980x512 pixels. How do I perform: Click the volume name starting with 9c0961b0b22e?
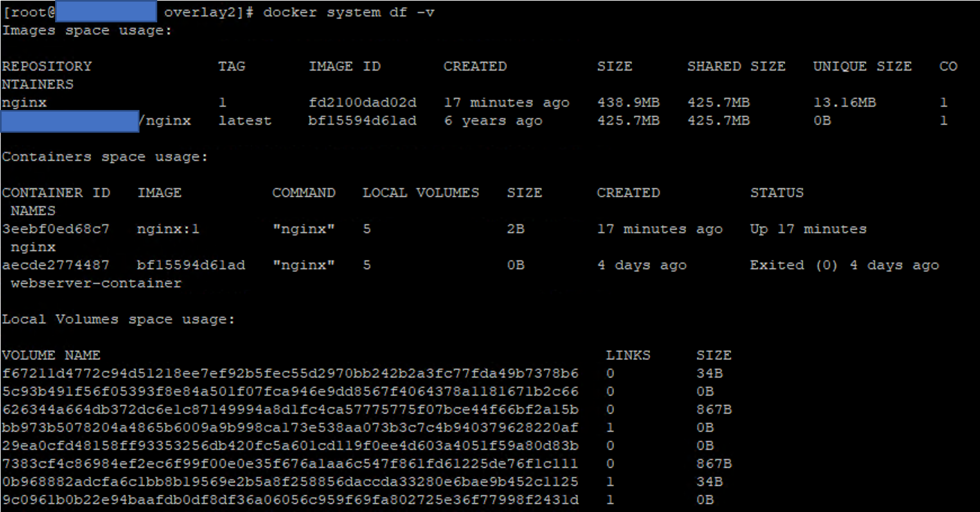(290, 500)
